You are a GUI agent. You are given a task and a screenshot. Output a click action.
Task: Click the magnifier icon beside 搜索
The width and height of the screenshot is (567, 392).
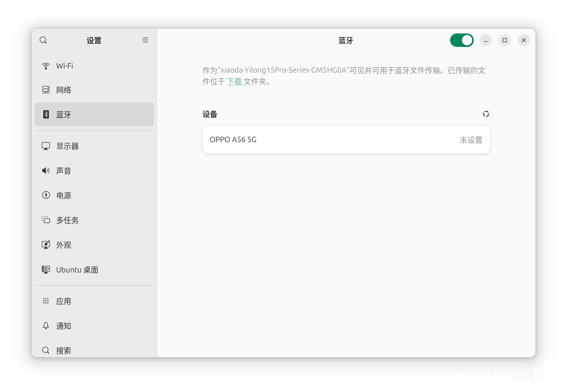coord(46,350)
